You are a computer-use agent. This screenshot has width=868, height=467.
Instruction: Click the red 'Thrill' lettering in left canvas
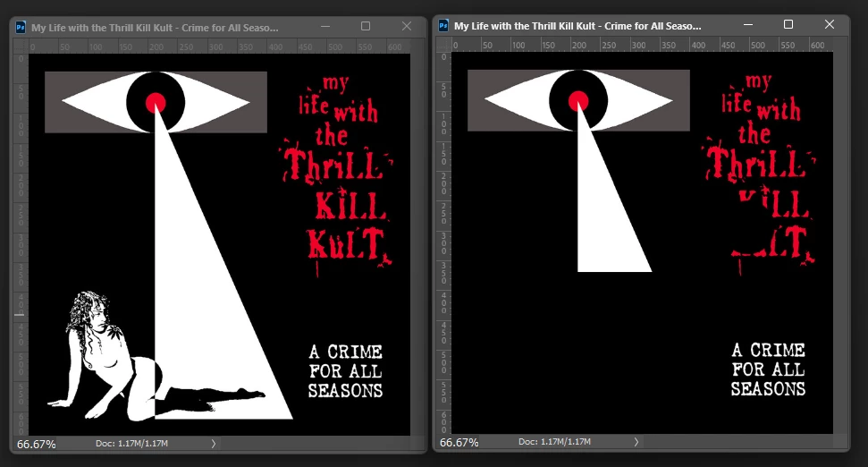(336, 165)
